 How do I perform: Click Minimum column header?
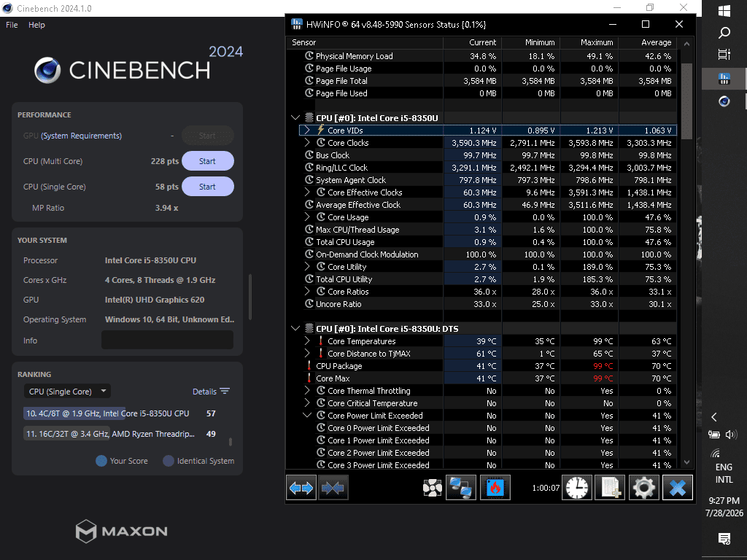coord(531,42)
